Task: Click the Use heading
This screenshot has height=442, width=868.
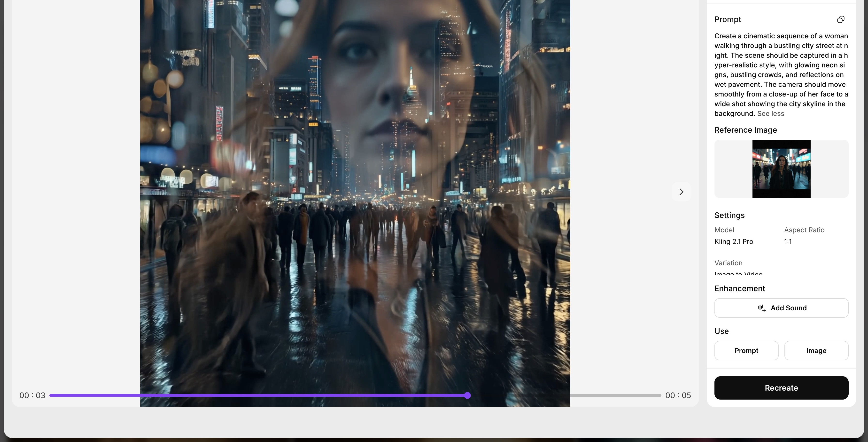Action: click(x=721, y=331)
